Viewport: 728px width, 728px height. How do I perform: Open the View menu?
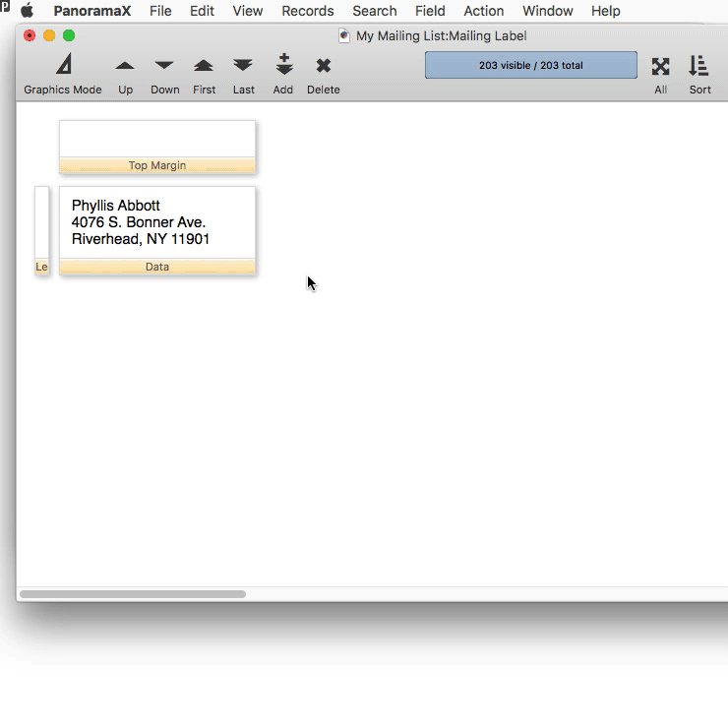(x=248, y=11)
